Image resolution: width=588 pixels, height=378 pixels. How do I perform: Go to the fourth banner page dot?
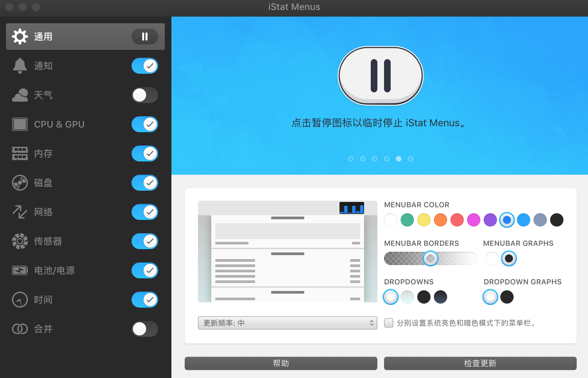click(x=387, y=159)
